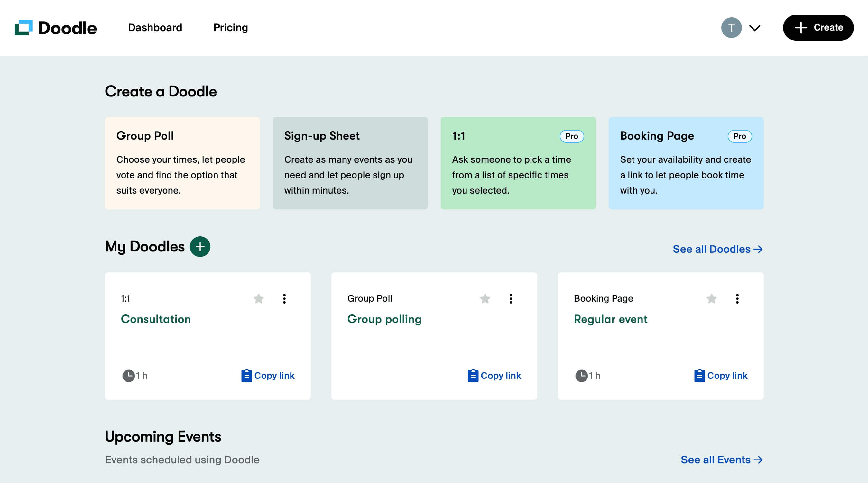Click 'Group Poll' label above Group polling
868x483 pixels.
click(x=370, y=298)
